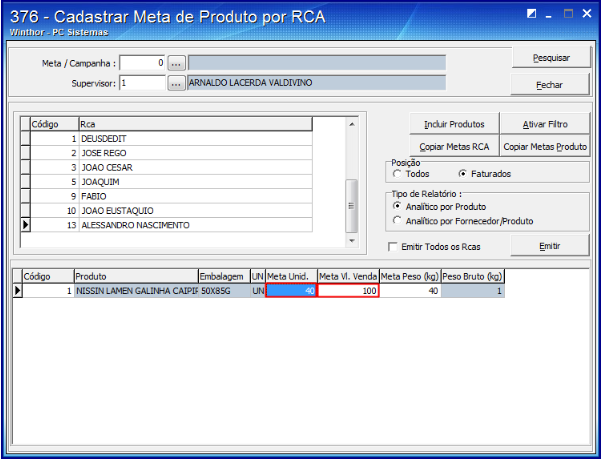This screenshot has height=461, width=602.
Task: Select RCA row JOAO CESAR
Action: coord(167,168)
